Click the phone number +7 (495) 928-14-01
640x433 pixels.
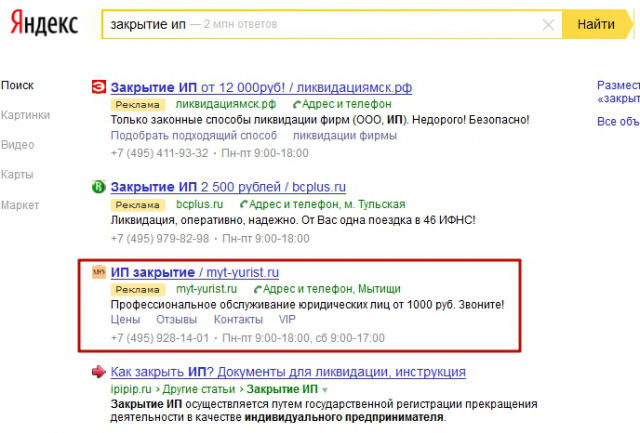[160, 338]
